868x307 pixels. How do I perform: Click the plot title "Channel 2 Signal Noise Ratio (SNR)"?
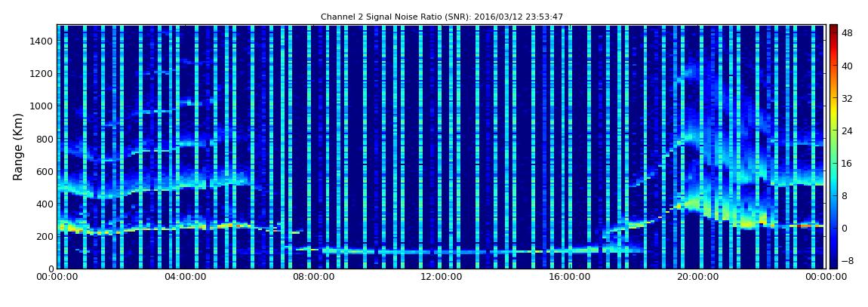[442, 17]
